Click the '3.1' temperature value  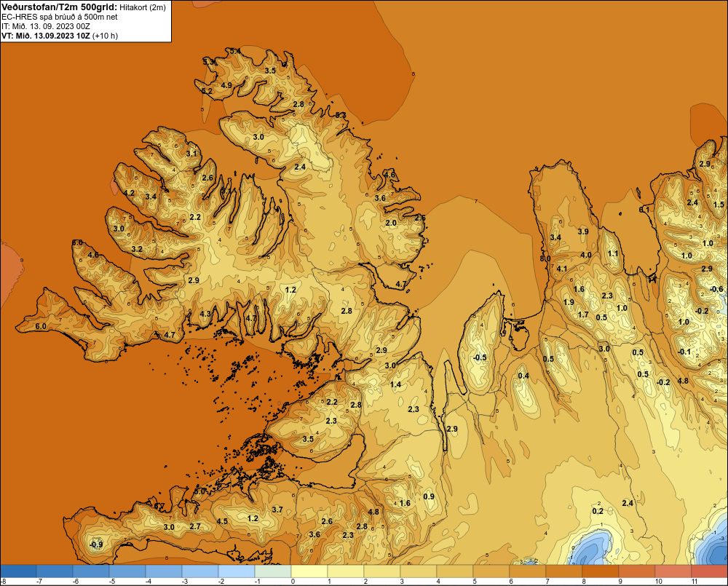(x=191, y=154)
